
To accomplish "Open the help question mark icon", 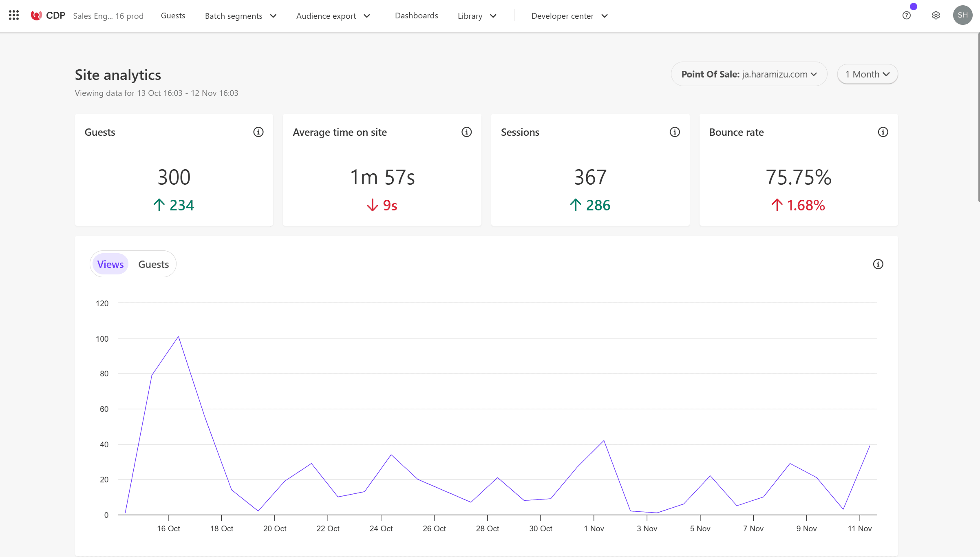I will pos(906,15).
